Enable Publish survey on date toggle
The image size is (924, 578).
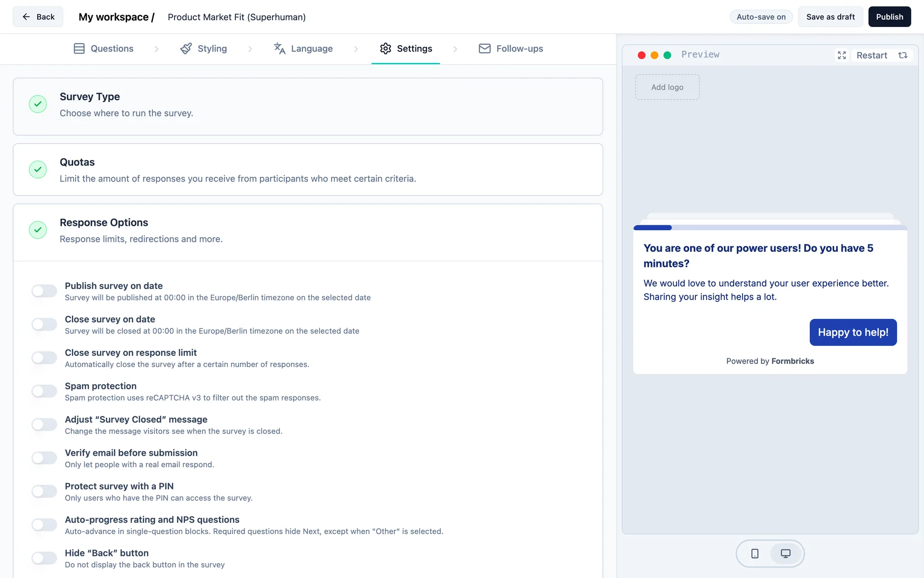tap(44, 291)
